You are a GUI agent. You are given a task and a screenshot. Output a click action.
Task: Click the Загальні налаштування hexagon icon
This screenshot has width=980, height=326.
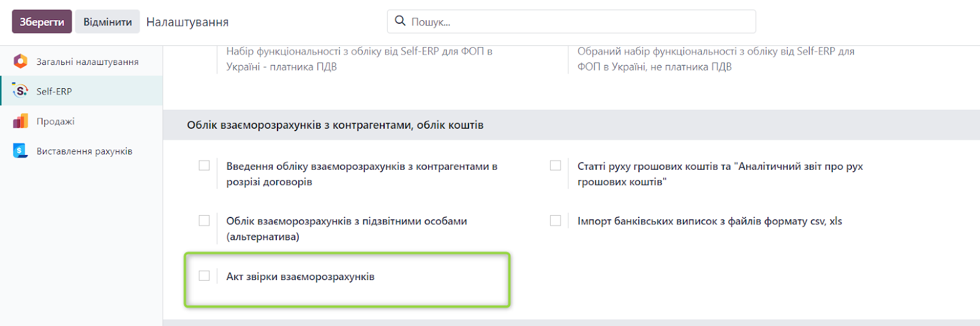coord(20,61)
